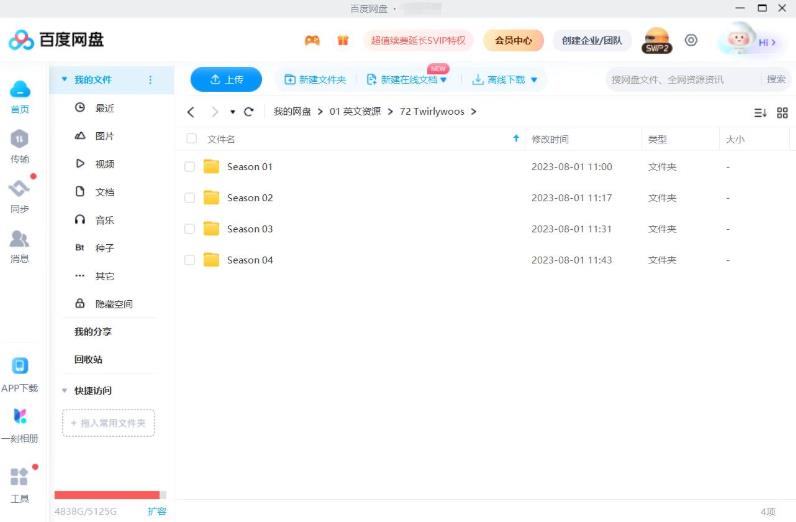
Task: Open the 首页 home icon in sidebar
Action: (x=20, y=89)
